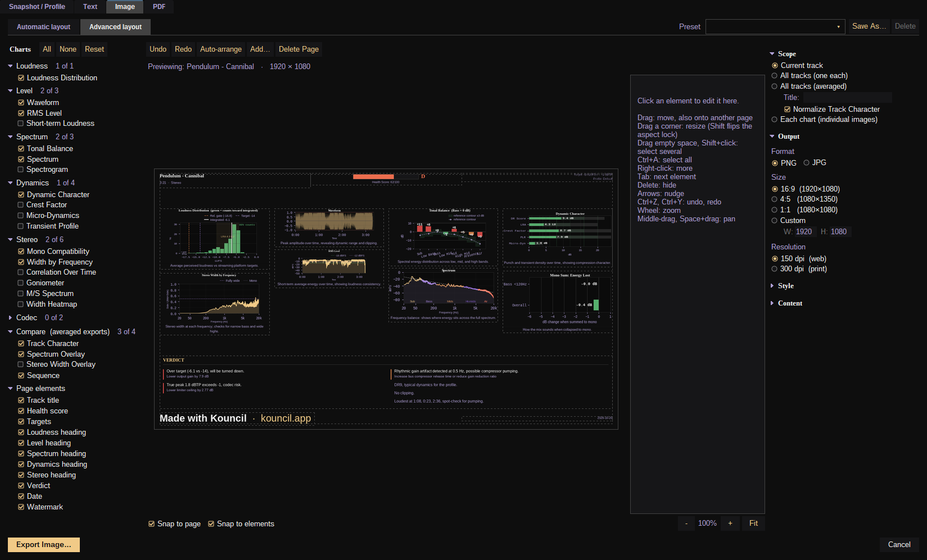The image size is (927, 560).
Task: Select 300 dpi (print) resolution
Action: 775,269
